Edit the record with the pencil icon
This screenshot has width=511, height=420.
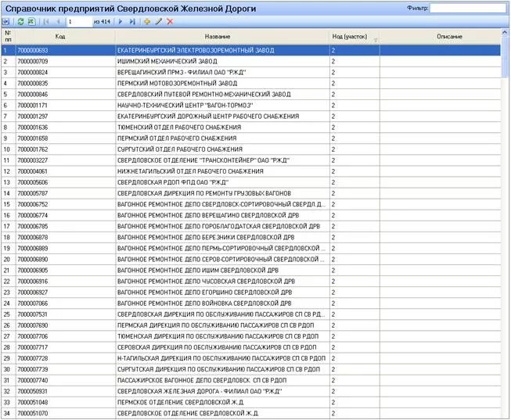[x=158, y=22]
